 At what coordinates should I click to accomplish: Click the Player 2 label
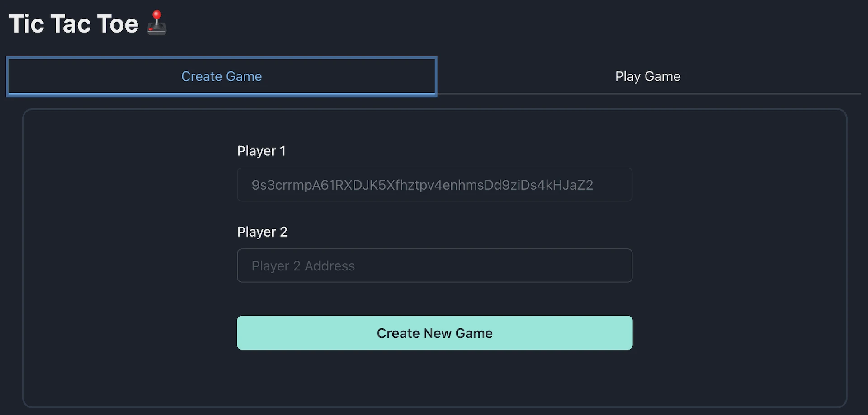(x=262, y=232)
